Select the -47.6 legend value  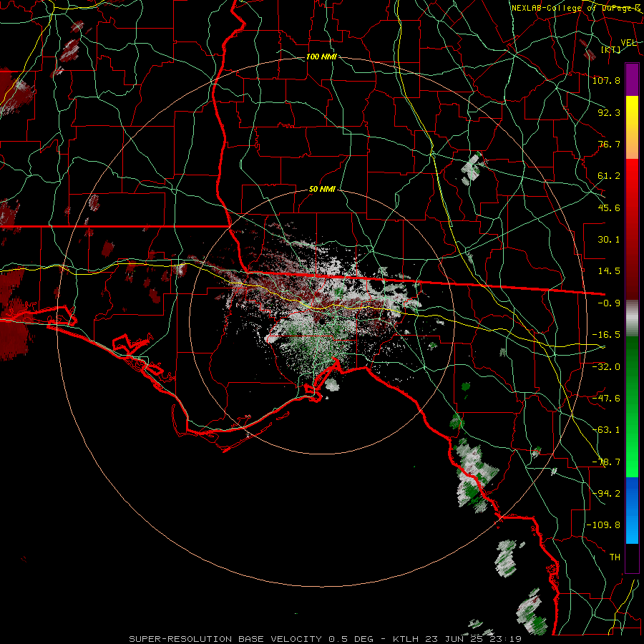tap(606, 399)
